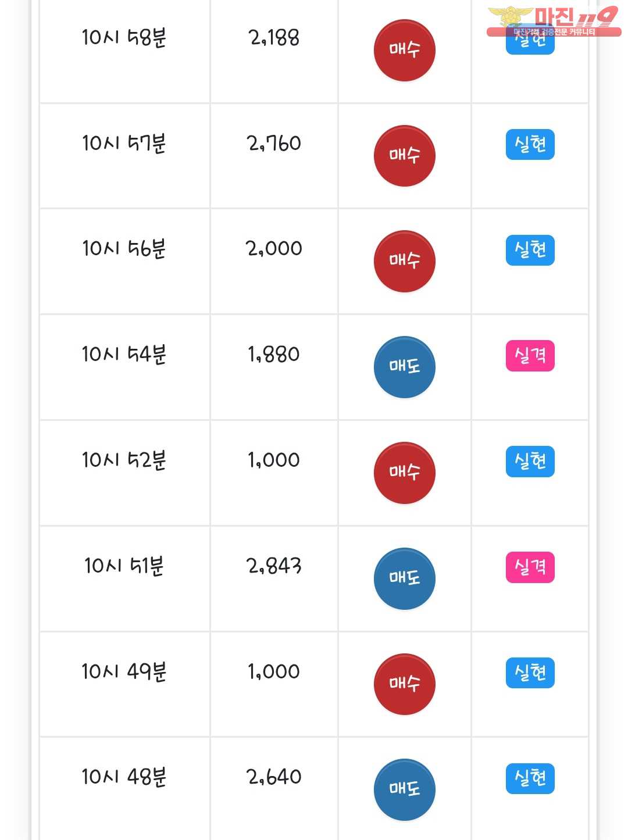Select the blue 매도 circle for 10시 54분
Viewport: 628px width, 840px height.
point(404,367)
